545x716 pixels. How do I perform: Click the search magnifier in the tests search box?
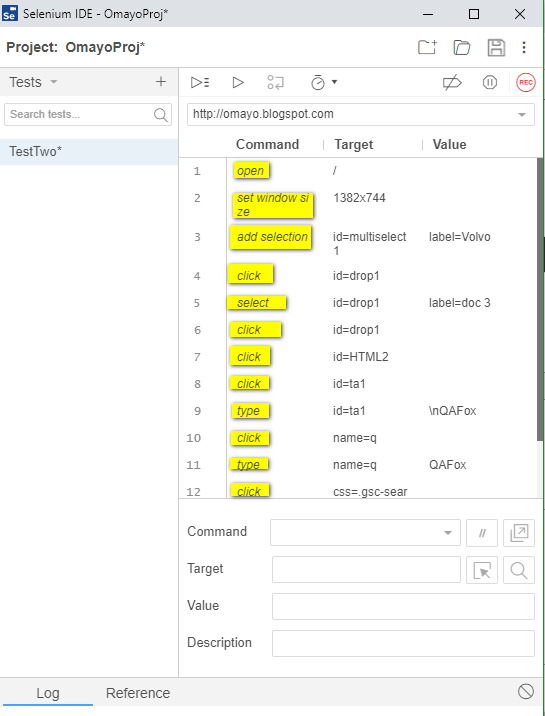161,115
